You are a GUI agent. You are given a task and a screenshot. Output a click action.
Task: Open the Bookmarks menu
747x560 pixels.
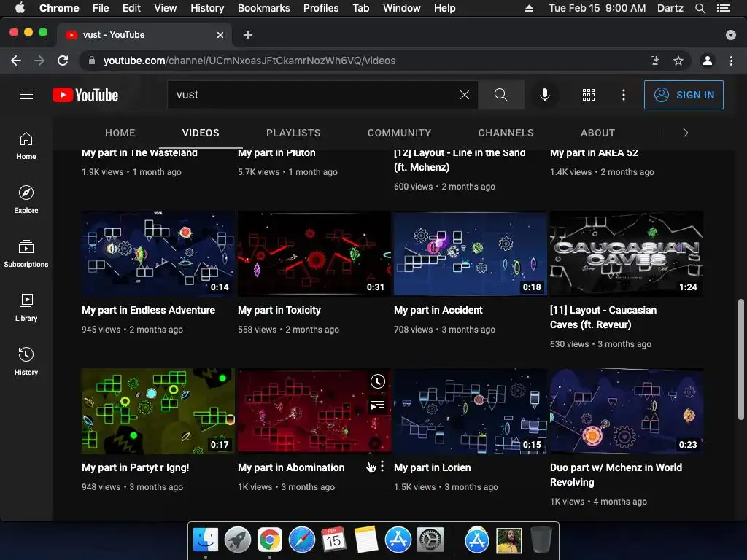point(264,8)
